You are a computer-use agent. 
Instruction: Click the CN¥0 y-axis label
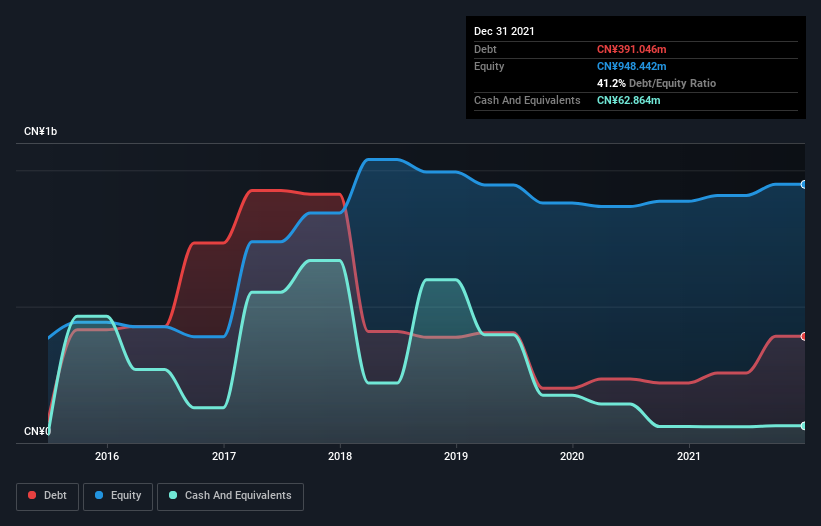(x=37, y=431)
